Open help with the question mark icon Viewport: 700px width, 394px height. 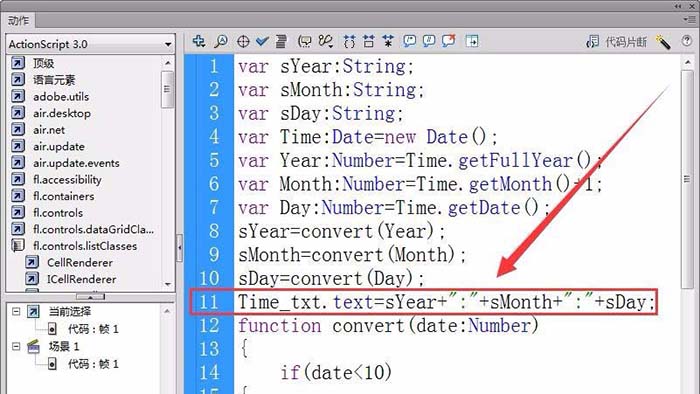click(687, 41)
